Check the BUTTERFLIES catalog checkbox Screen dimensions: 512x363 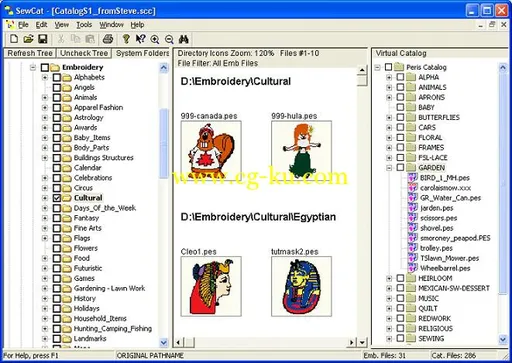coord(400,117)
